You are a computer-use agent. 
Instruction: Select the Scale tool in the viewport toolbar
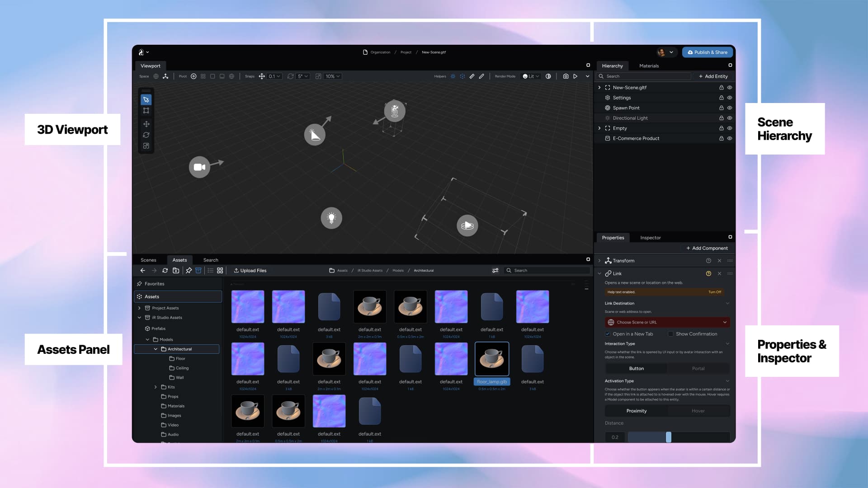click(x=146, y=145)
